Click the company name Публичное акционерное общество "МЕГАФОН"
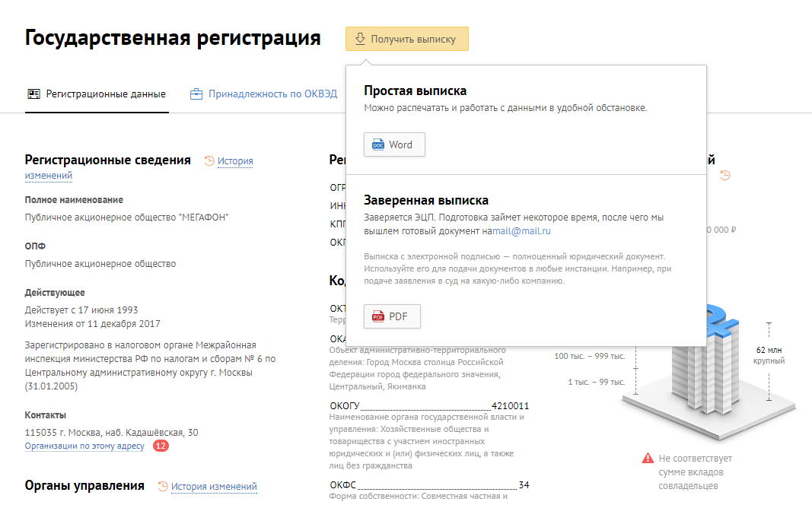The height and width of the screenshot is (505, 812). [127, 218]
